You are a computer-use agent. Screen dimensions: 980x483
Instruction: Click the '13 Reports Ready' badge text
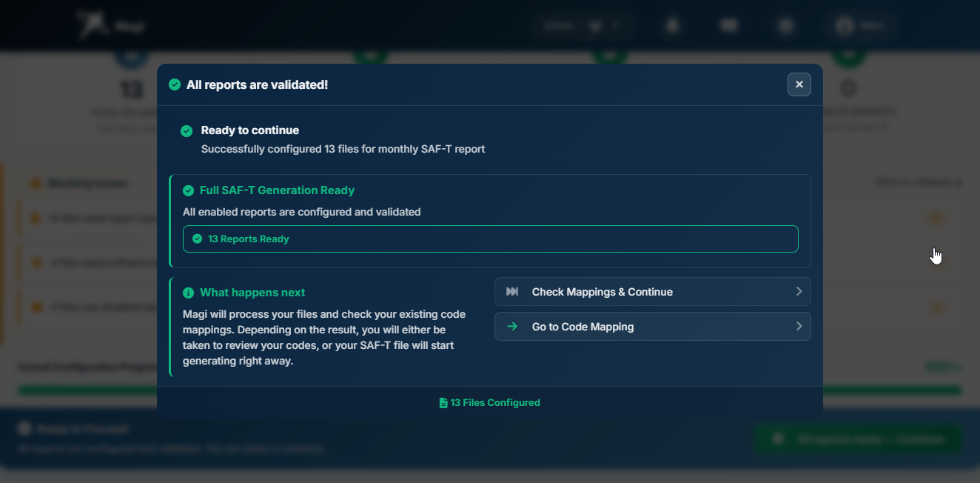[249, 239]
